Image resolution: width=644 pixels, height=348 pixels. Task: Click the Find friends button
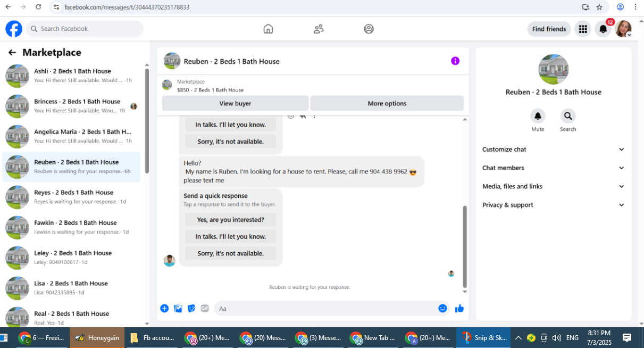click(549, 29)
